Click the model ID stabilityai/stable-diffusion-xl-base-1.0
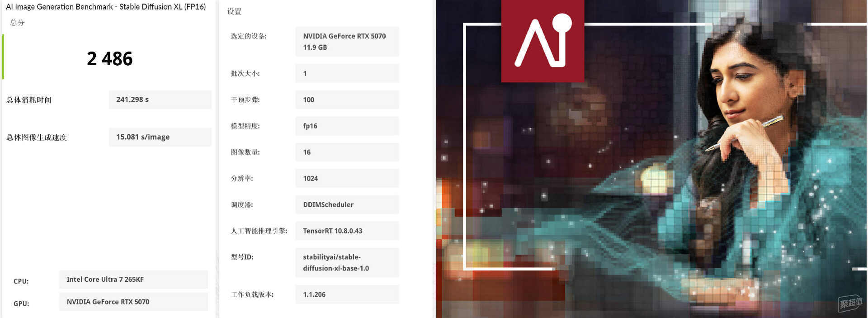Image resolution: width=868 pixels, height=318 pixels. [347, 262]
